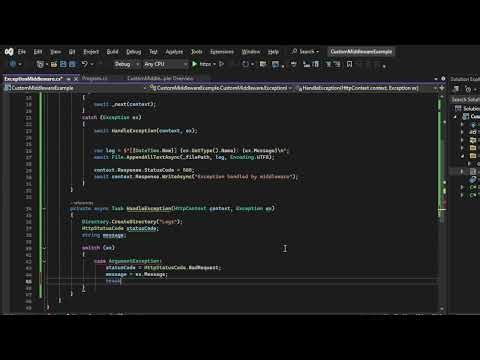This screenshot has width=480, height=360.
Task: Open the Debug menu
Action: tap(133, 52)
